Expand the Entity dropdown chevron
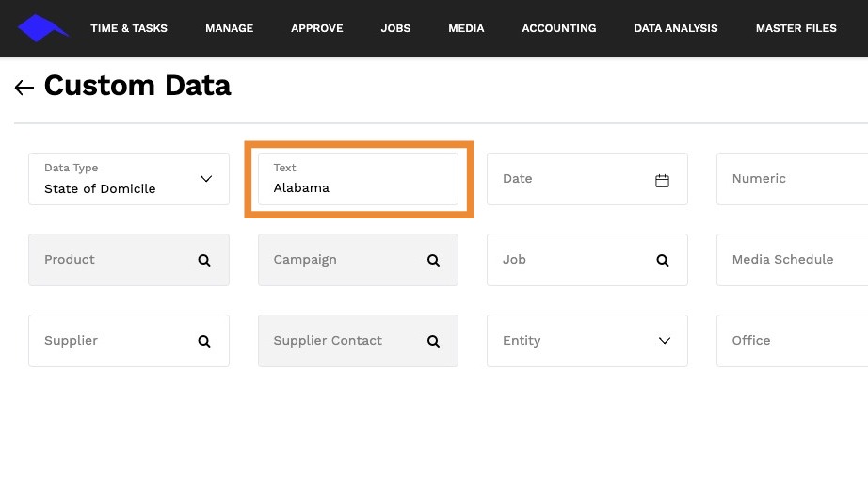This screenshot has width=868, height=485. tap(665, 341)
